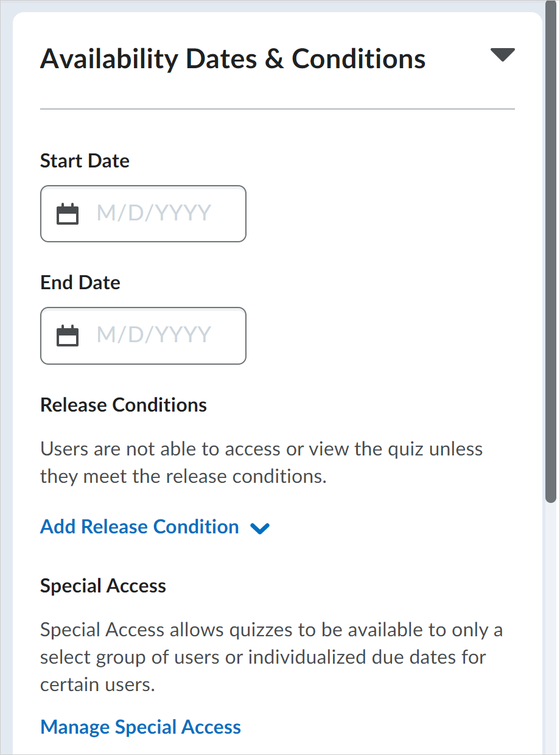Expand the Add Release Condition chevron
Viewport: 560px width, 755px height.
(260, 528)
